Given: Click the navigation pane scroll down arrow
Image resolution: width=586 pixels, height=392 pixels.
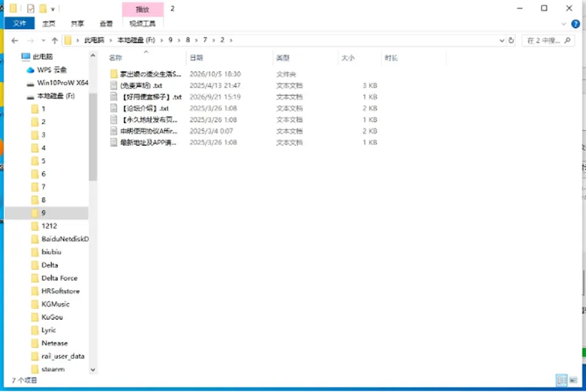Looking at the screenshot, I should 93,369.
